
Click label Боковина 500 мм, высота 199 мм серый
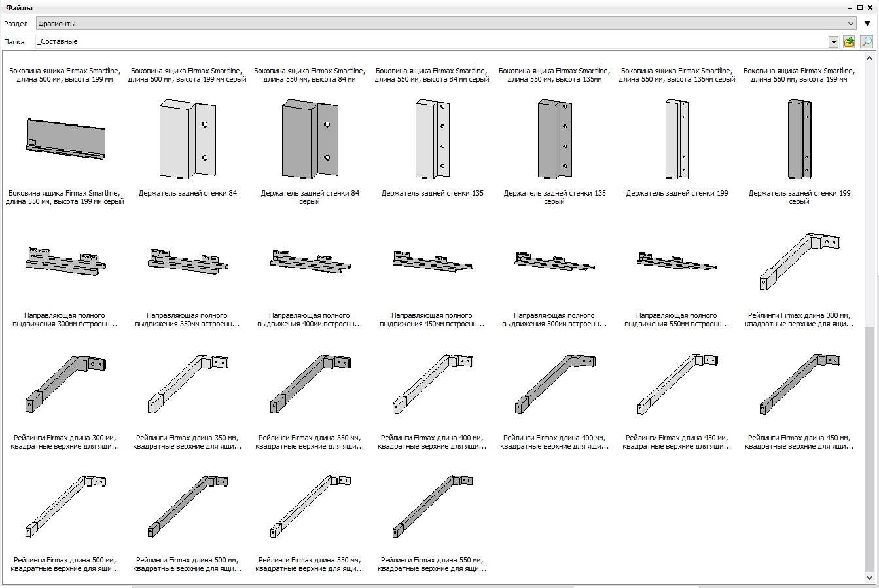coord(187,75)
